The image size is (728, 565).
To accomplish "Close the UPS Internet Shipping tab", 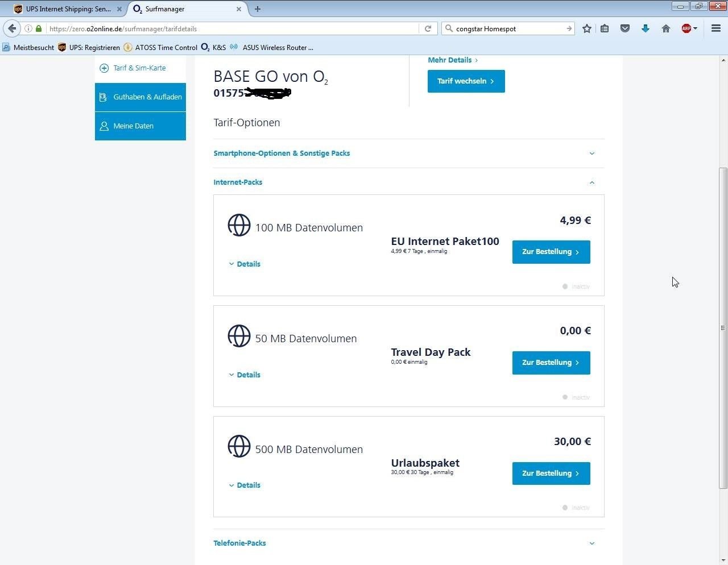I will (119, 9).
